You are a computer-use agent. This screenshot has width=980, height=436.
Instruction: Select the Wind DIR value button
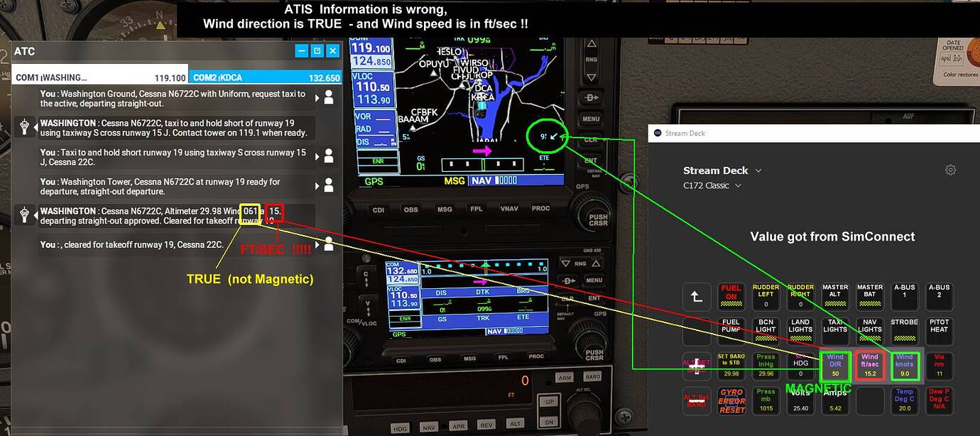[834, 365]
